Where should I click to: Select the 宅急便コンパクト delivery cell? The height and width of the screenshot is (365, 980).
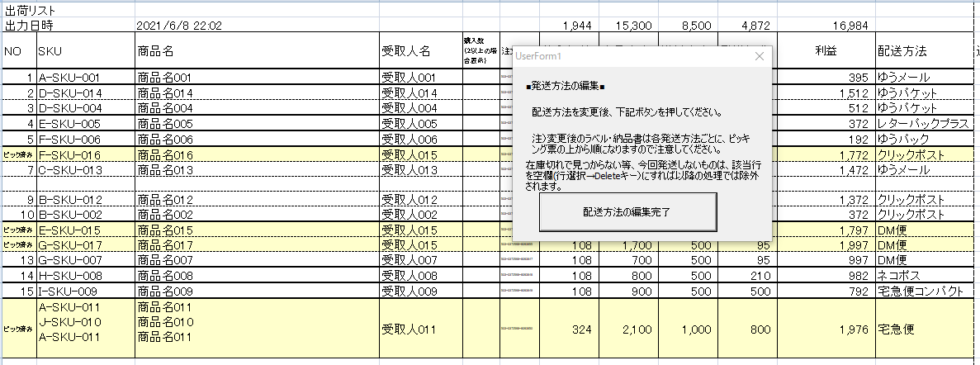pyautogui.click(x=921, y=291)
